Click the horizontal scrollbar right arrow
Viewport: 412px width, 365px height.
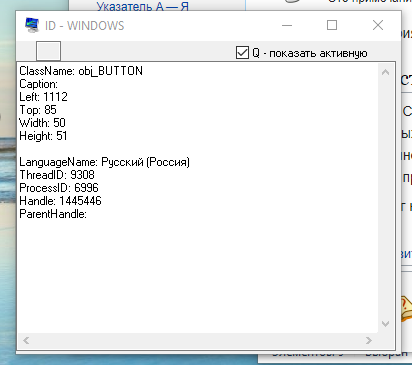[x=368, y=340]
